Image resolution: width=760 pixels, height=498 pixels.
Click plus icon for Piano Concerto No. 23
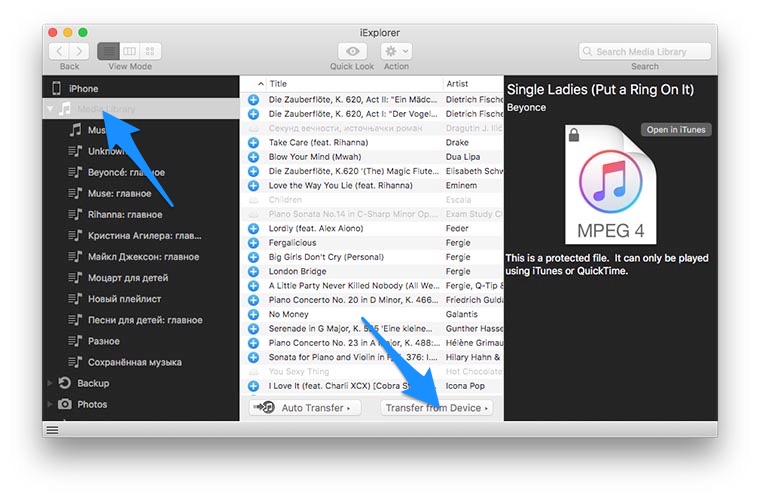point(253,343)
